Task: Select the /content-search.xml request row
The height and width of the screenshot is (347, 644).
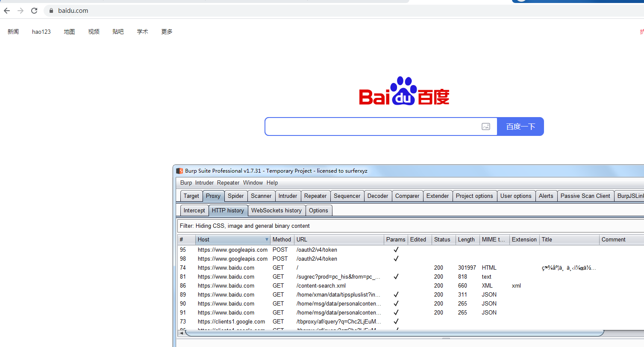Action: tap(411, 285)
